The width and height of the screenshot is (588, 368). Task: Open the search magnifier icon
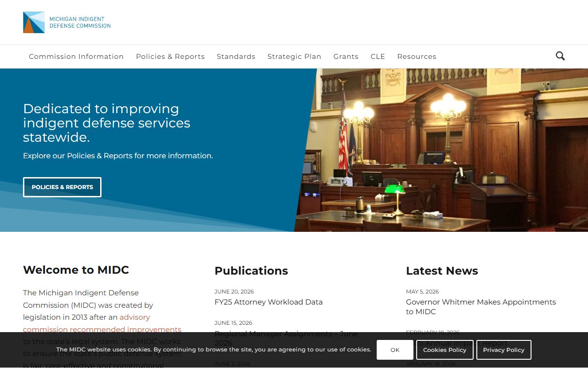pos(560,56)
